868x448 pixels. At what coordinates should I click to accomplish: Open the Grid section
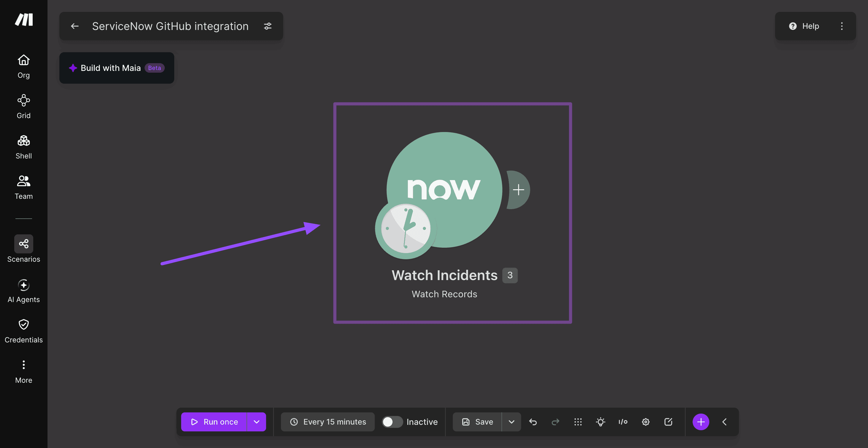tap(23, 107)
